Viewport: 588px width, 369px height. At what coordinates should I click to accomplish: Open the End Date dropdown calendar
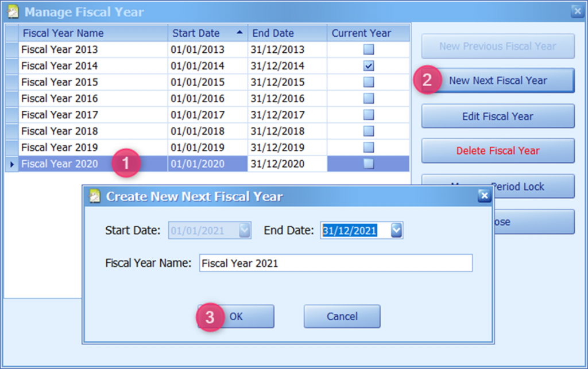point(396,231)
